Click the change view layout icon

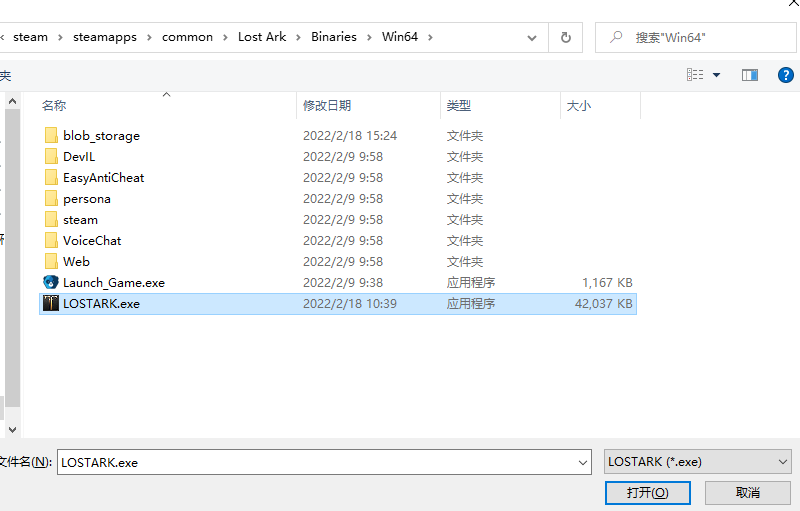click(696, 75)
